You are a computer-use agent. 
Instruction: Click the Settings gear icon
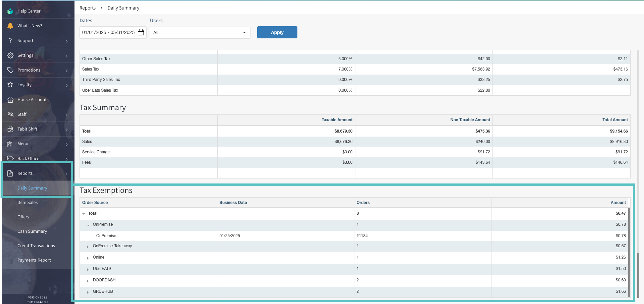[10, 55]
